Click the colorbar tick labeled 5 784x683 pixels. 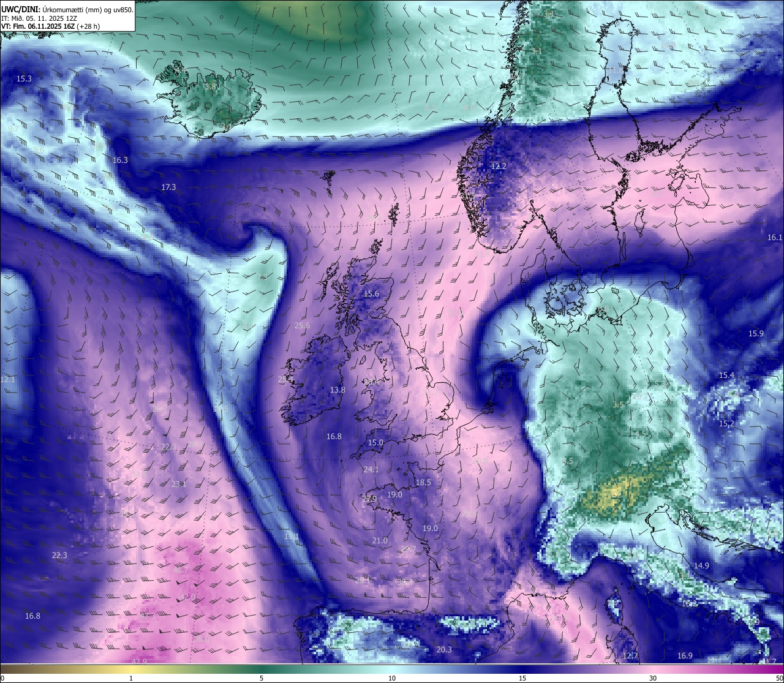coord(262,678)
